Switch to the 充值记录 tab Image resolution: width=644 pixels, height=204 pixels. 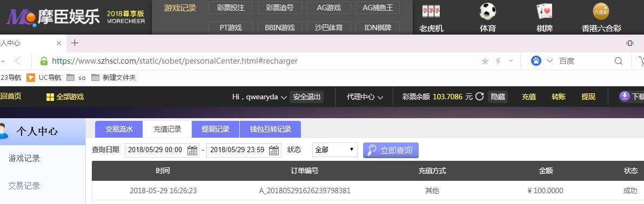tap(167, 130)
